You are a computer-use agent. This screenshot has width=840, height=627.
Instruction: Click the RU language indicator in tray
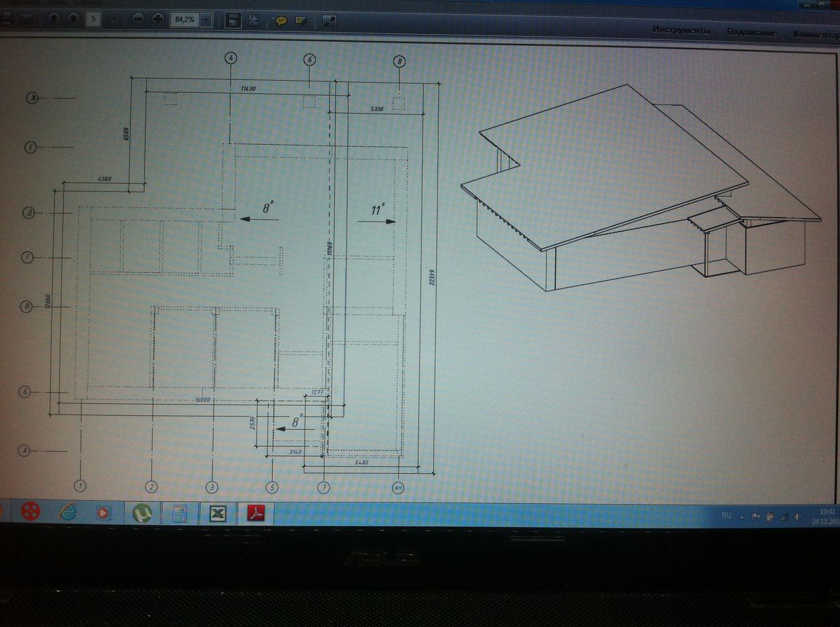[x=726, y=516]
